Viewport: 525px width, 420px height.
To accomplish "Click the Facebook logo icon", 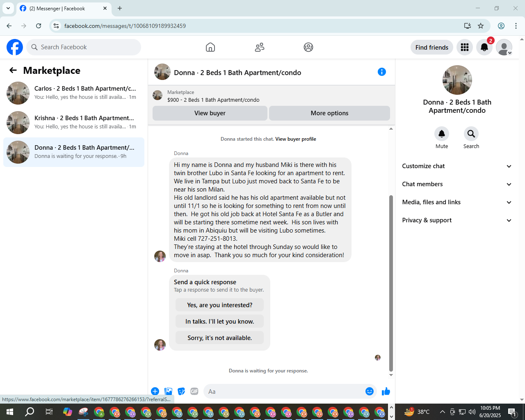I will click(x=15, y=47).
